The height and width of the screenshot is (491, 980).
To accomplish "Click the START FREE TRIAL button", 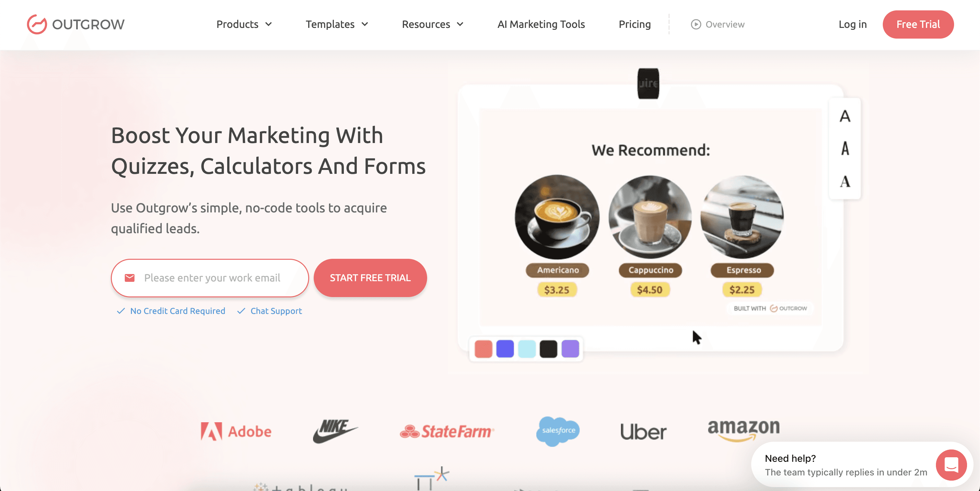I will point(370,278).
